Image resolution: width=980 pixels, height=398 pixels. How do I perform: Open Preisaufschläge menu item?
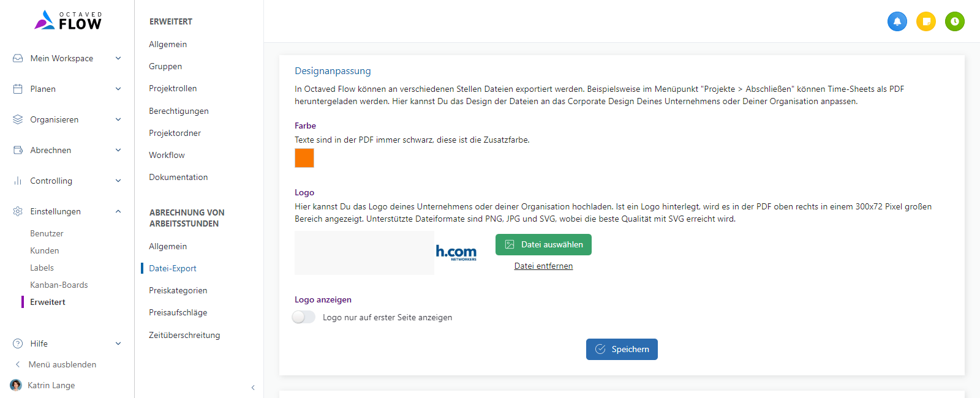point(178,312)
